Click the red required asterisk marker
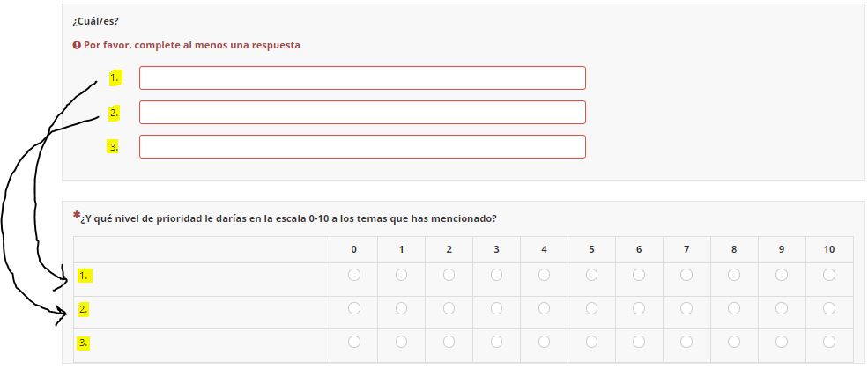Screen dimensions: 868x369 tap(77, 215)
